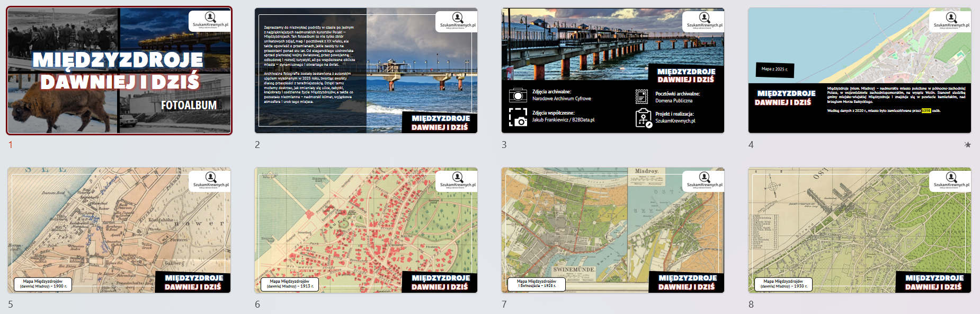Click the yellow highlighted population number 6398
Image resolution: width=980 pixels, height=314 pixels.
coord(926,111)
